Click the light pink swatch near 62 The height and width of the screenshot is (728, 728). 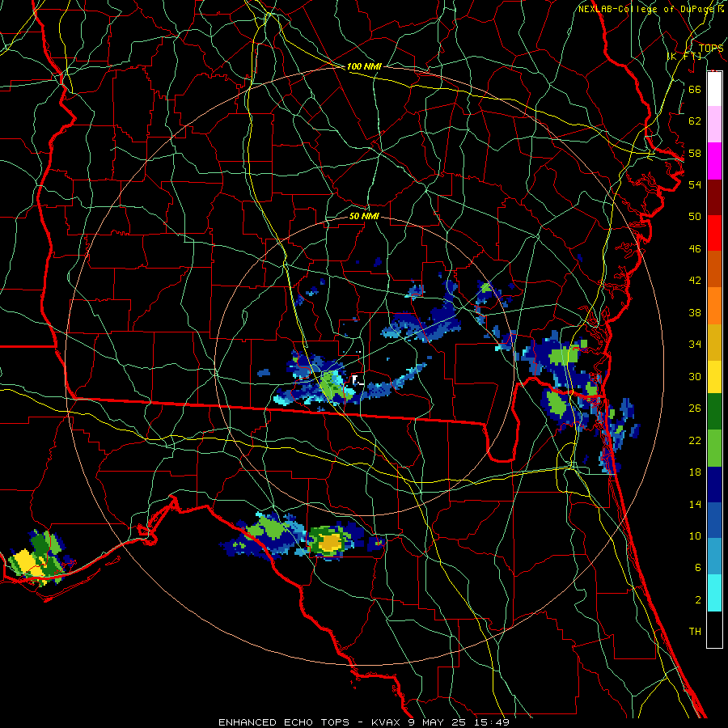tap(714, 125)
